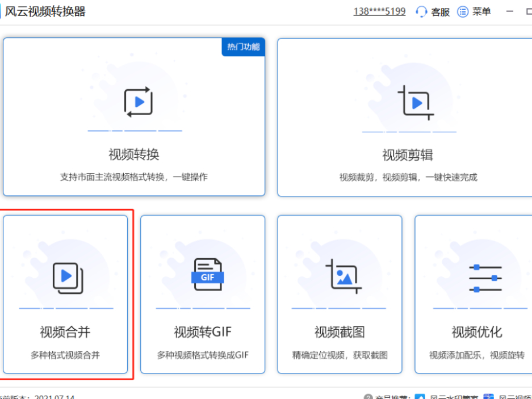The image size is (532, 399).
Task: Open the 视频转换 convert icon
Action: [x=138, y=102]
